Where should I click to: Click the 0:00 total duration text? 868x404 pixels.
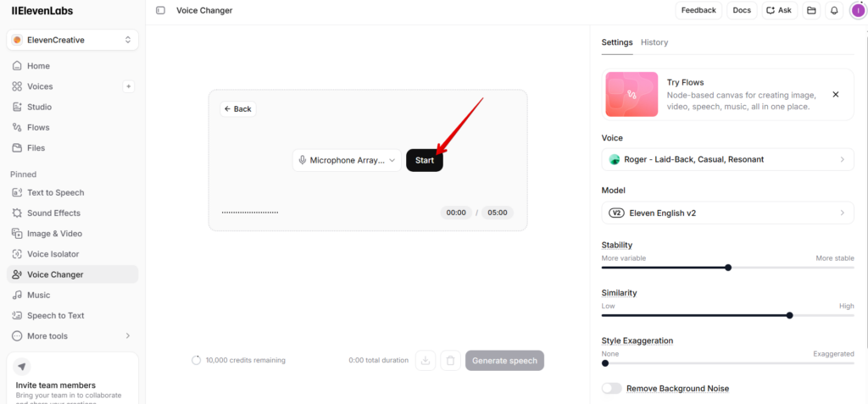[x=379, y=360]
